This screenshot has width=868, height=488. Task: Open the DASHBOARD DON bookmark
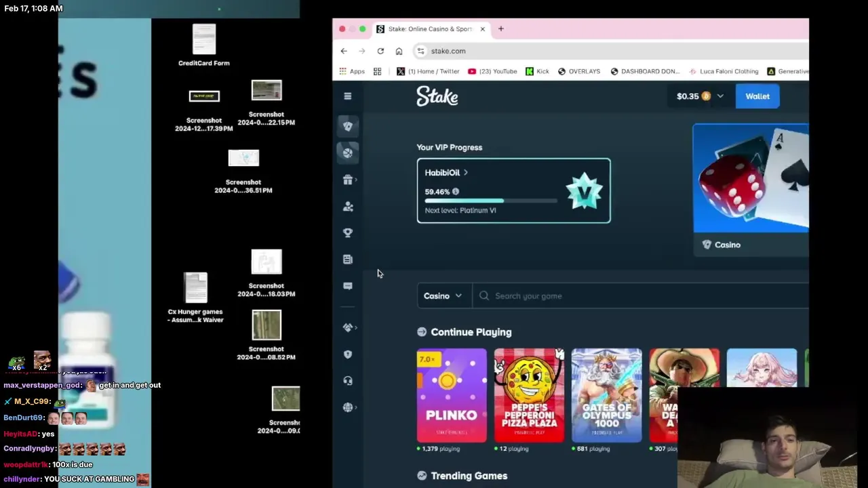pyautogui.click(x=646, y=71)
